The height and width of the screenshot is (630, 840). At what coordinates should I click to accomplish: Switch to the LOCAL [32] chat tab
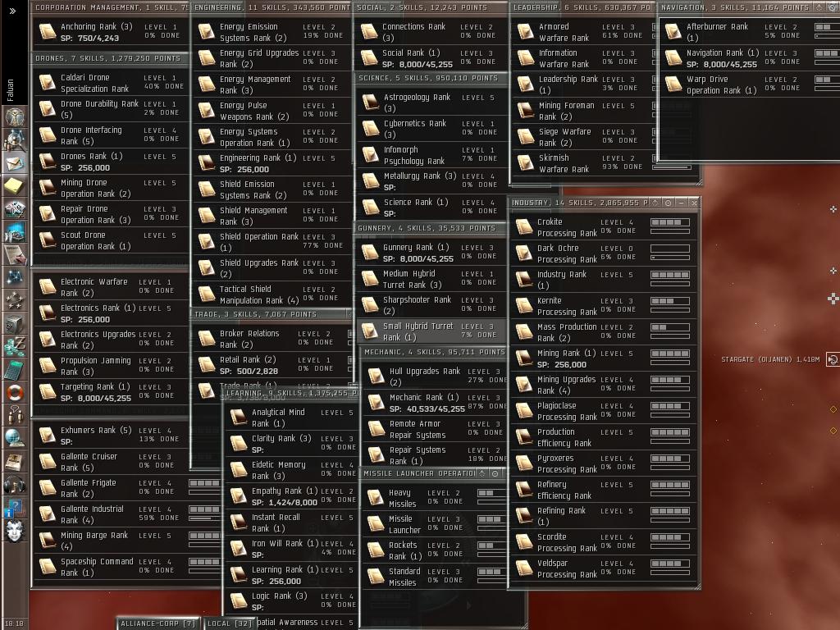tap(230, 623)
